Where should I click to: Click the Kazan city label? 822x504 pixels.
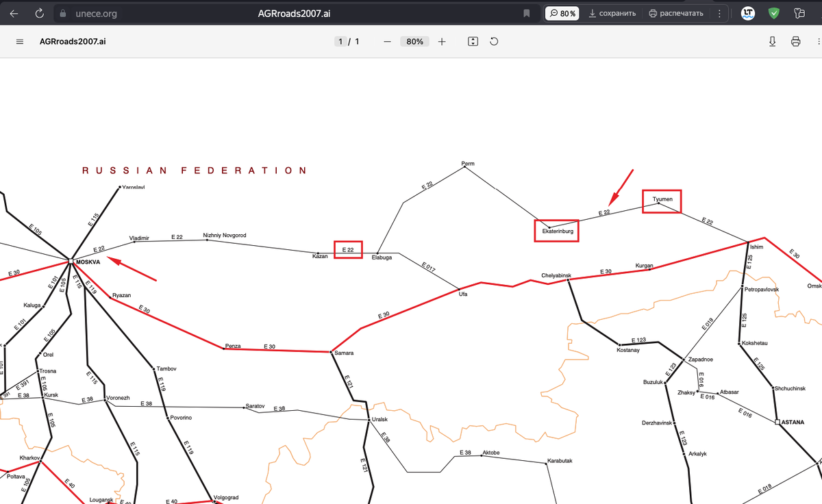tap(320, 255)
